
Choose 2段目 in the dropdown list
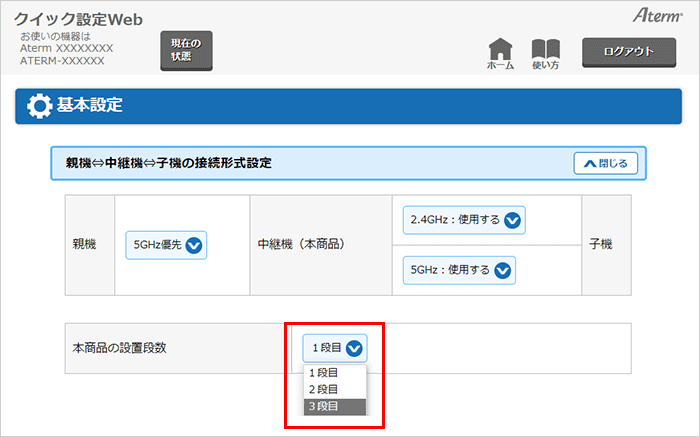click(324, 389)
